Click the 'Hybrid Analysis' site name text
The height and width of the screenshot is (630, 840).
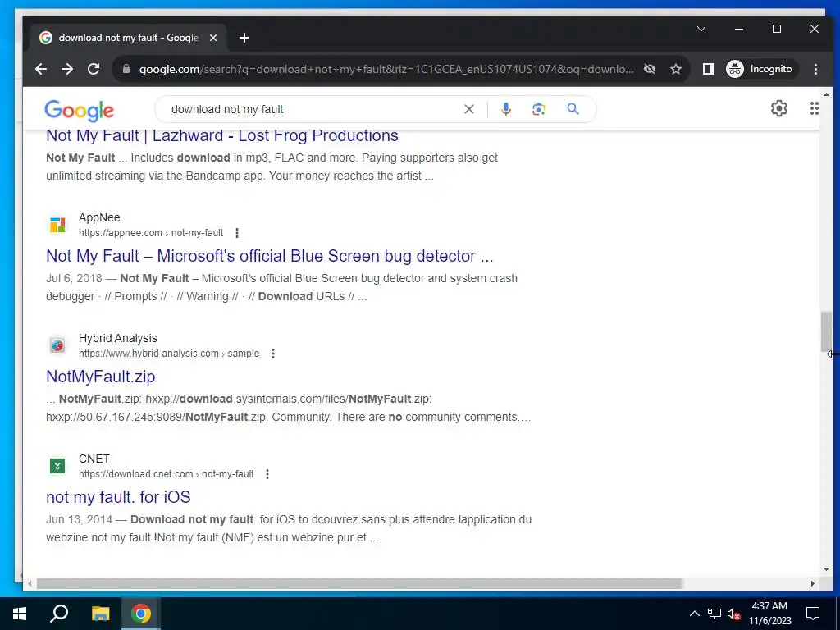pos(118,338)
